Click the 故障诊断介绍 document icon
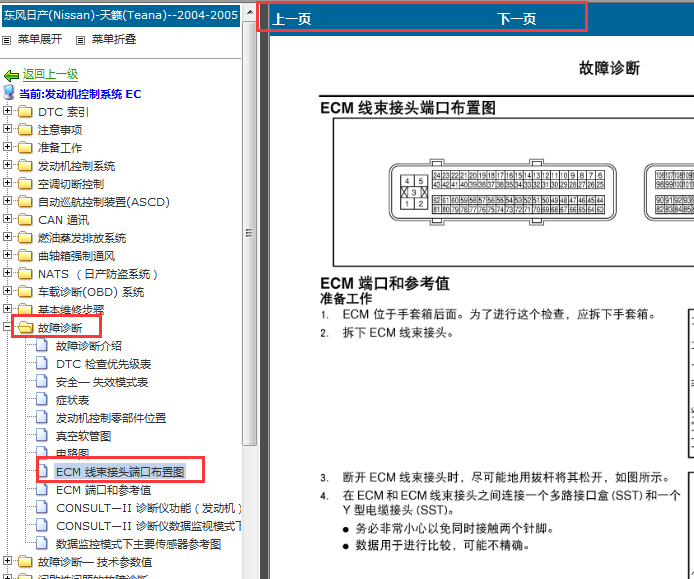Image resolution: width=694 pixels, height=579 pixels. click(x=42, y=345)
